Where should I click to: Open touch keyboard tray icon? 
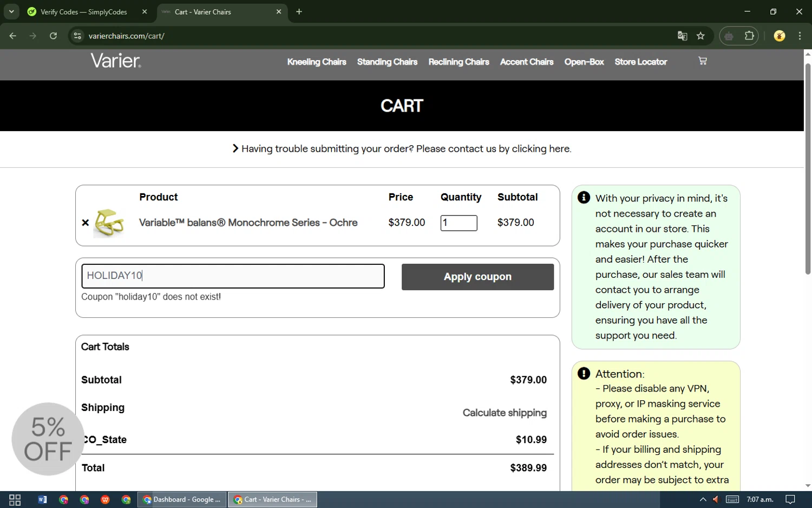732,499
